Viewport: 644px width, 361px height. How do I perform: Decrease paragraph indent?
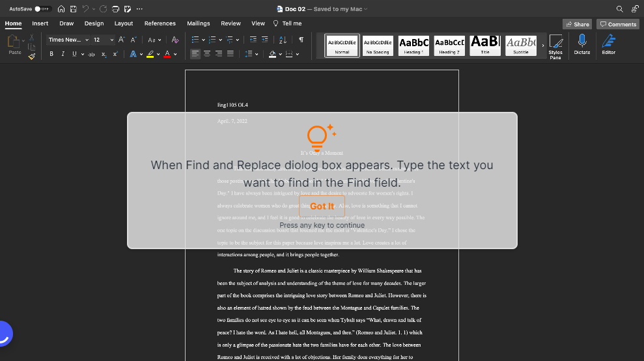tap(253, 40)
